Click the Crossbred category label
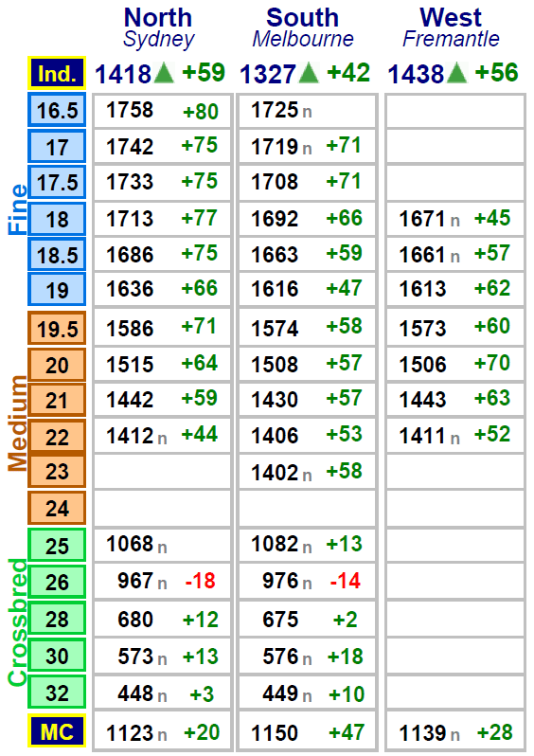The image size is (534, 756). point(18,622)
